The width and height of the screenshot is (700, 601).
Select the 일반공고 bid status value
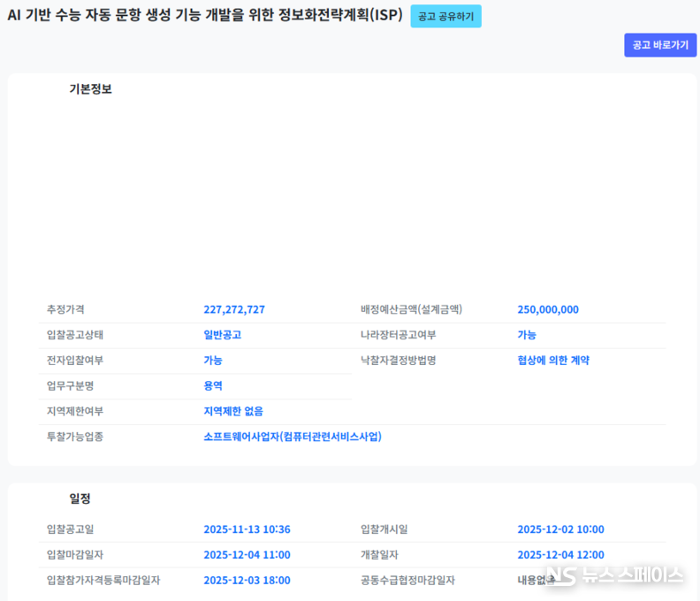click(222, 335)
